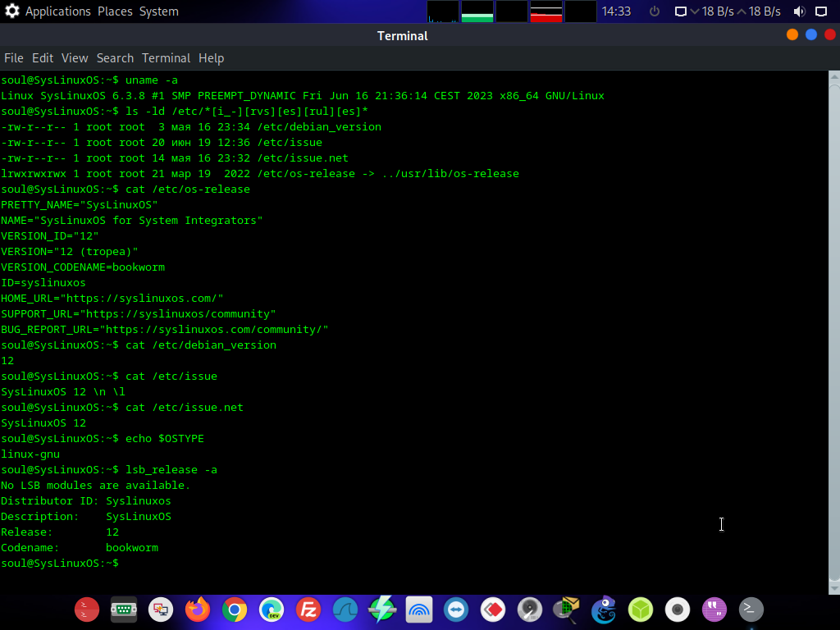Click the terminal vertical scrollbar track
840x630 pixels.
[x=834, y=332]
